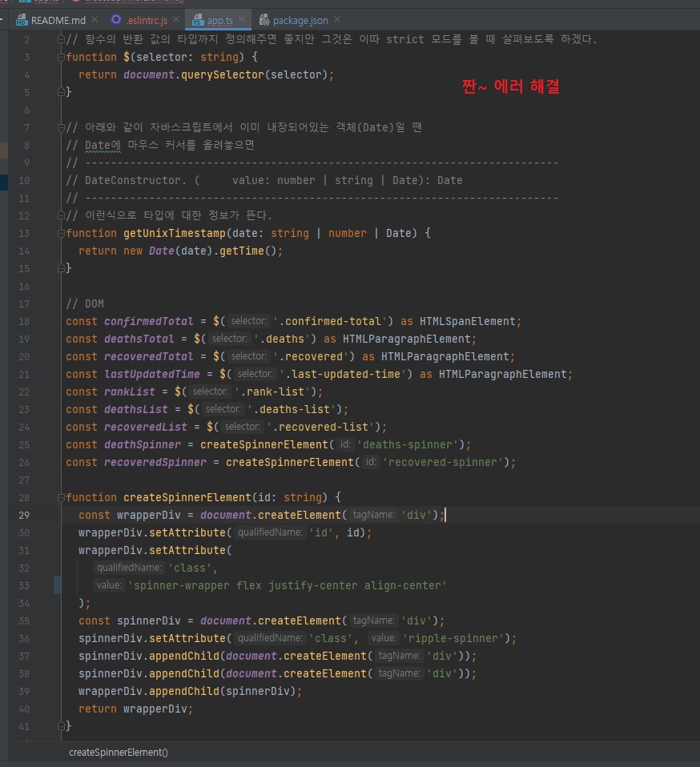This screenshot has height=767, width=700.
Task: Close the .eslintrc.js tab
Action: pyautogui.click(x=175, y=20)
